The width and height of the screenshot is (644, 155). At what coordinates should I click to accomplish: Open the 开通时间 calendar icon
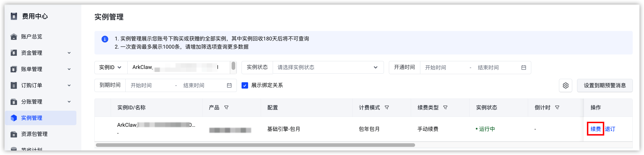(x=524, y=68)
